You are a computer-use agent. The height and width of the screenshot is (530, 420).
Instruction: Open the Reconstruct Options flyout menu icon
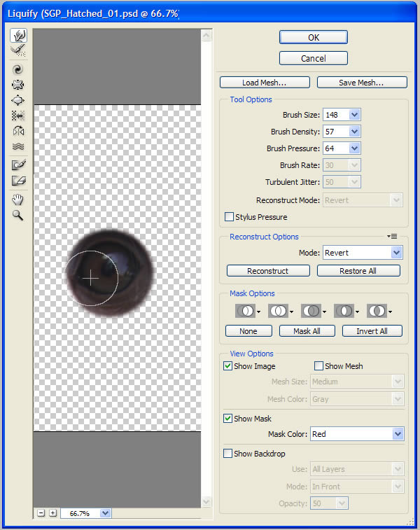click(x=392, y=236)
